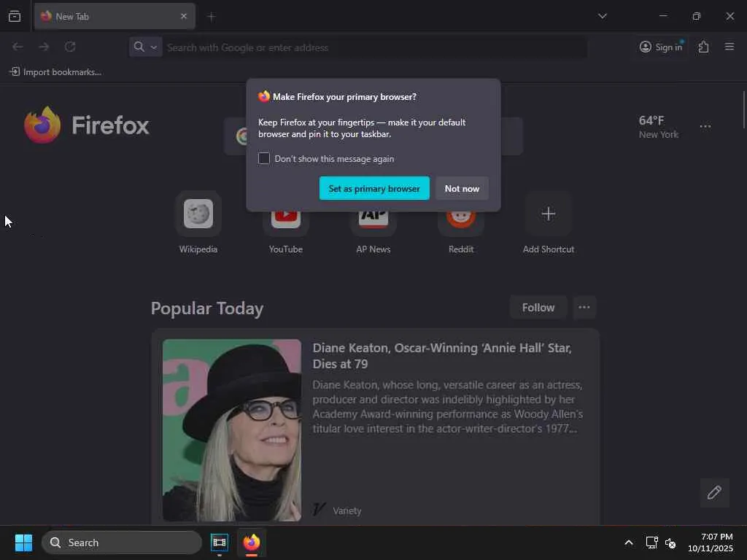Open the search engine selector dropdown
Viewport: 747px width, 560px height.
point(146,47)
